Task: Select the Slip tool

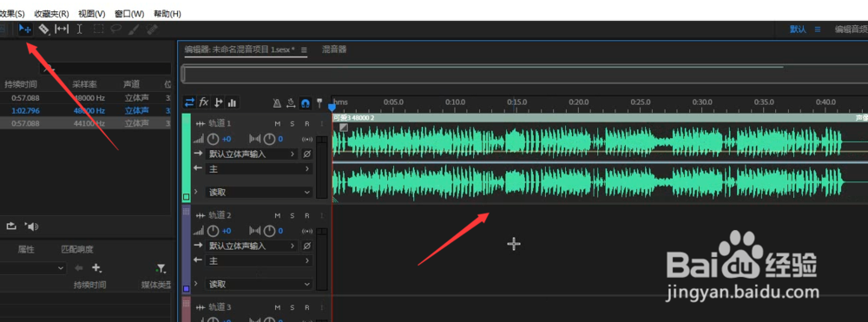Action: [62, 30]
